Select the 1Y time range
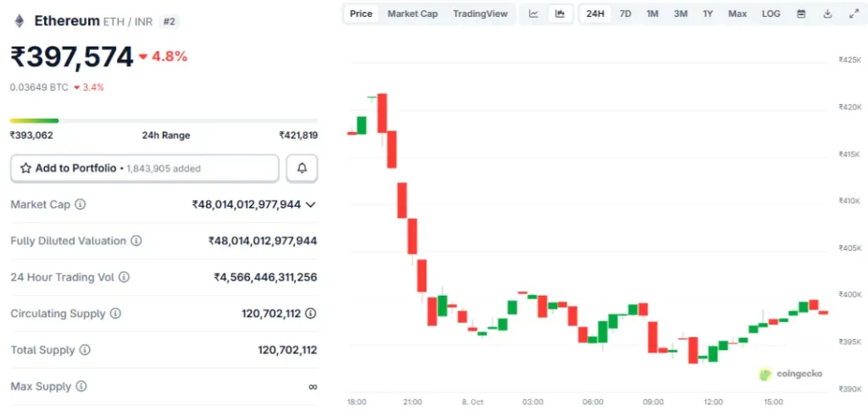Image resolution: width=868 pixels, height=411 pixels. point(708,14)
